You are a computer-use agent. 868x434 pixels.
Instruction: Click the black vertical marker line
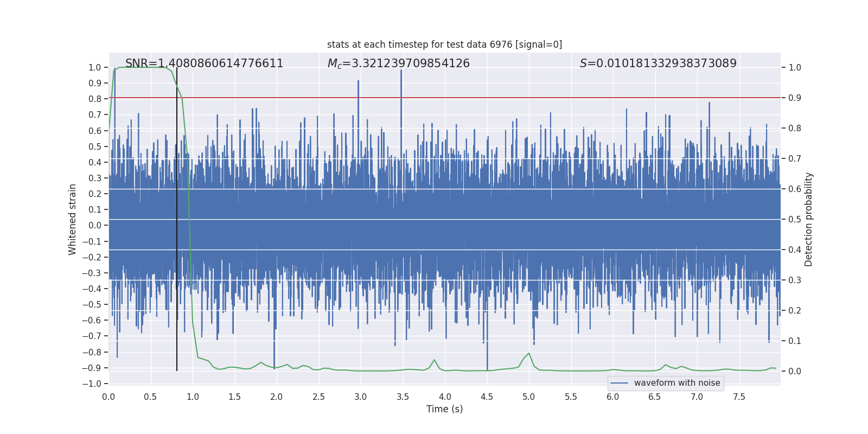click(177, 217)
